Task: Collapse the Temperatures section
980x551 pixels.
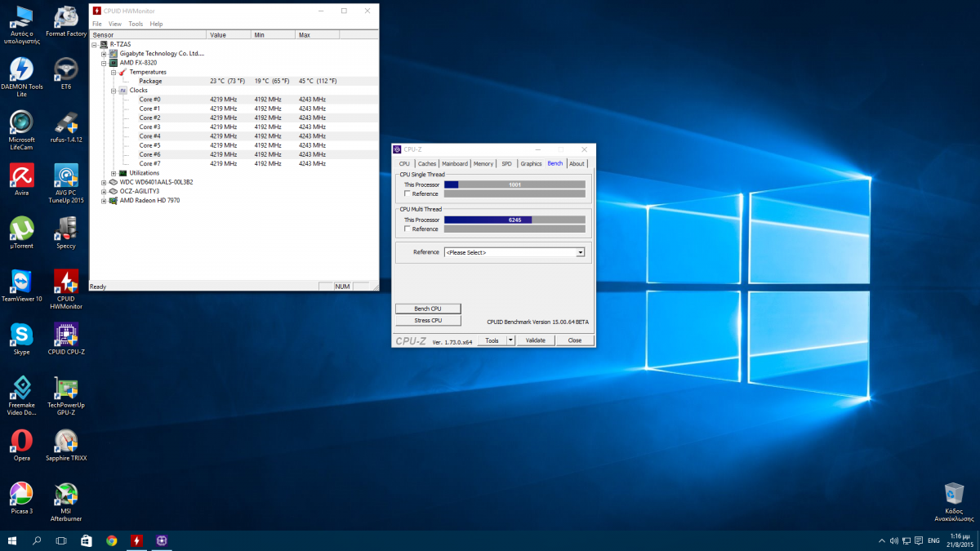Action: point(113,72)
